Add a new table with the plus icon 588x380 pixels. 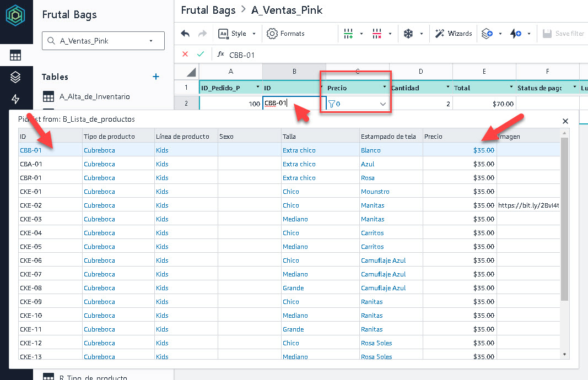click(x=156, y=77)
